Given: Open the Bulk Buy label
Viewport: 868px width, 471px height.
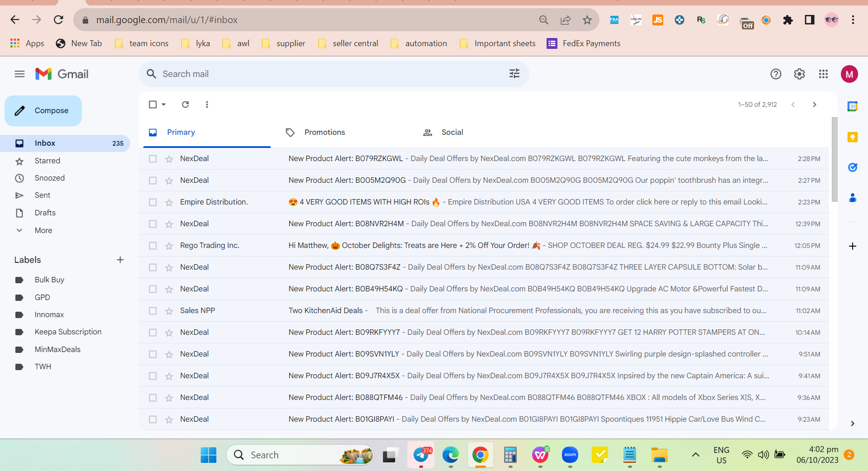Looking at the screenshot, I should point(49,280).
